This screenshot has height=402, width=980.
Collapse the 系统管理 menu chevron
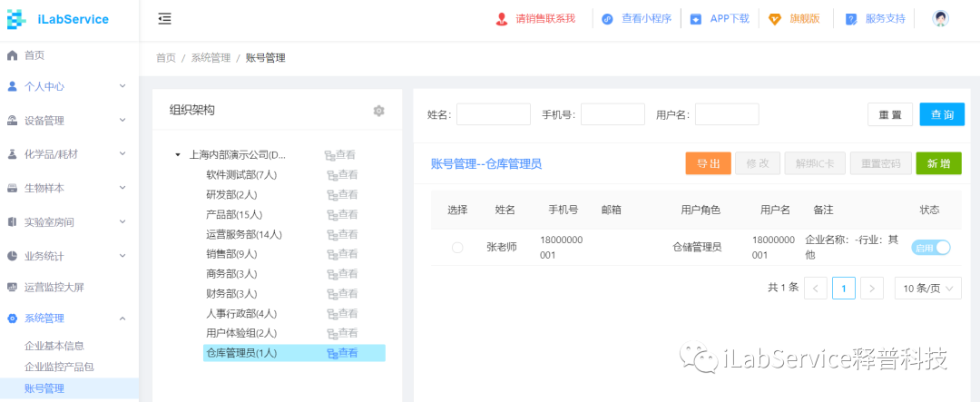(122, 319)
